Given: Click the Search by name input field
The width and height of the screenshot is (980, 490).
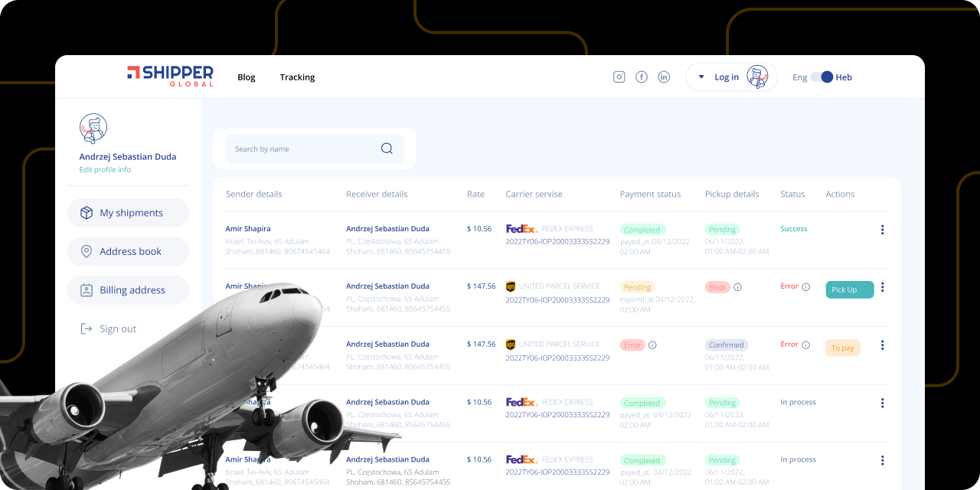Looking at the screenshot, I should [x=299, y=149].
